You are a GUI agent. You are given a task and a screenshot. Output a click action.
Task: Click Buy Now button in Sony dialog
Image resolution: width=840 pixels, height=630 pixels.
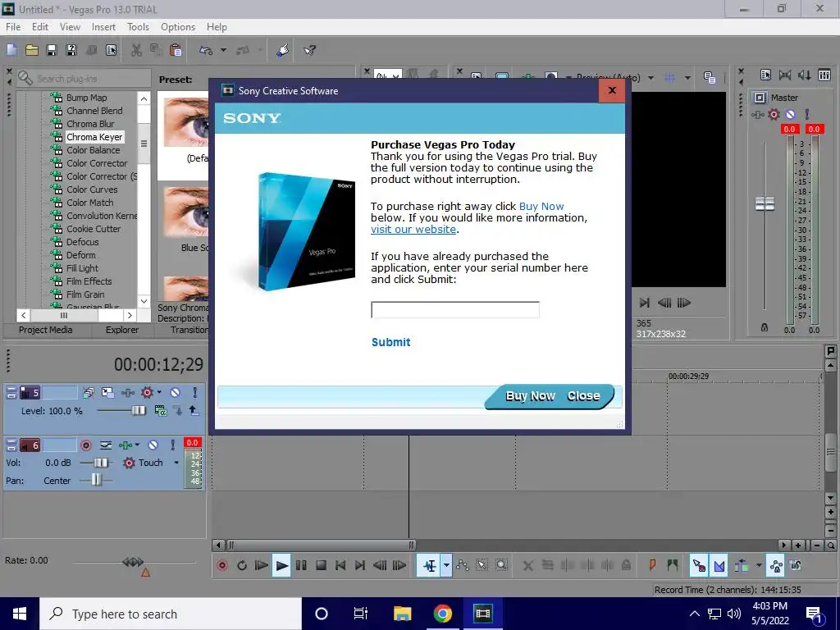click(531, 396)
